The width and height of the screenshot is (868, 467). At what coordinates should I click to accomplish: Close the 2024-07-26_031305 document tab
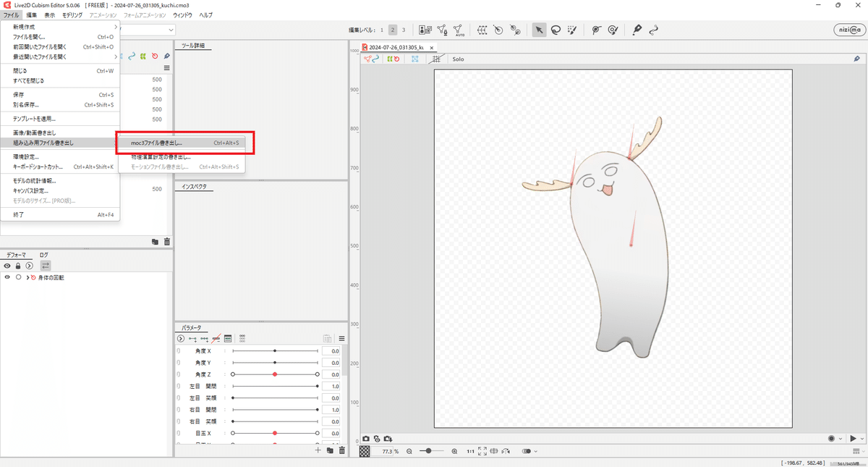click(432, 48)
